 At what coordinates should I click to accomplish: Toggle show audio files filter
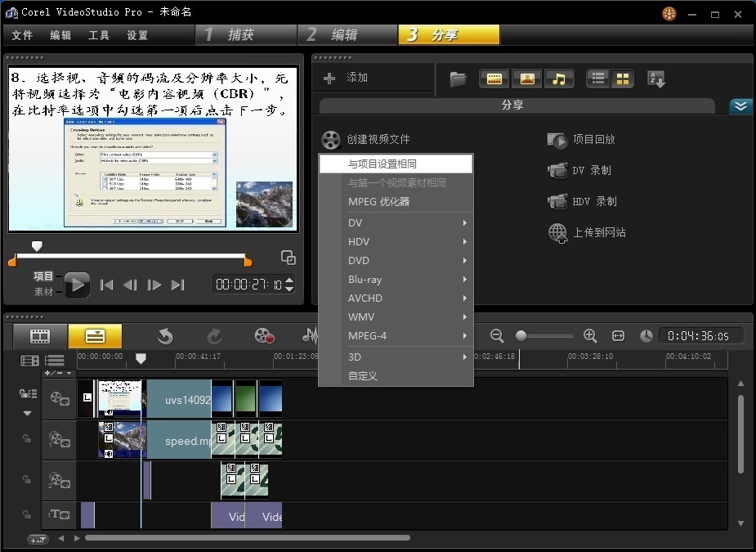click(x=559, y=79)
